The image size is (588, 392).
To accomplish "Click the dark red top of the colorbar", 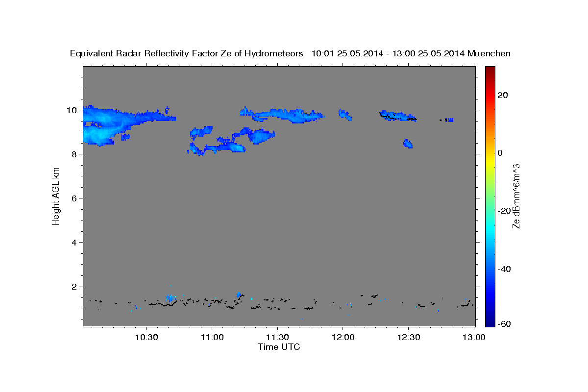I will [490, 70].
